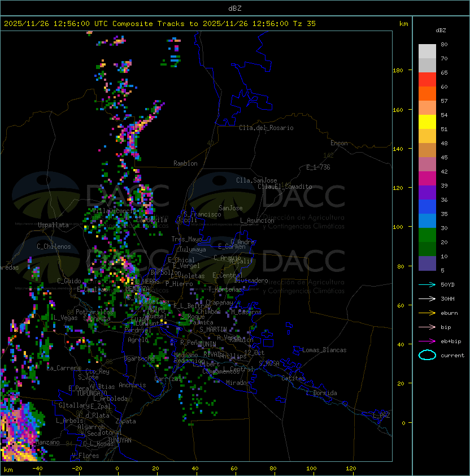Click the 'Ramblon' map label
The image size is (470, 476).
tap(185, 163)
